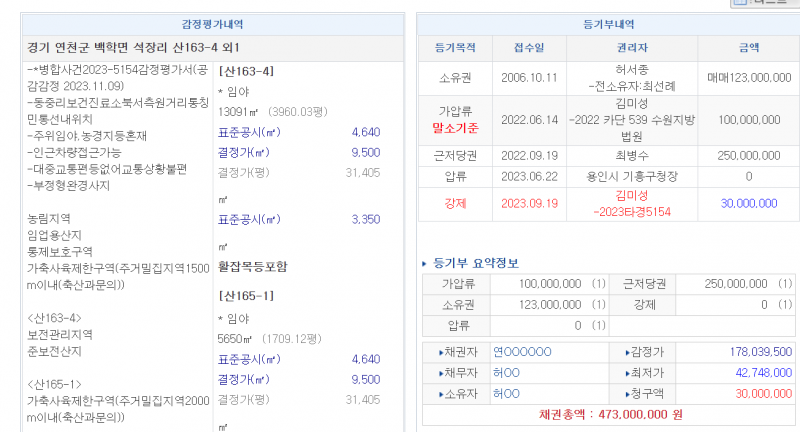Click the [산163-4] parcel heading

246,71
